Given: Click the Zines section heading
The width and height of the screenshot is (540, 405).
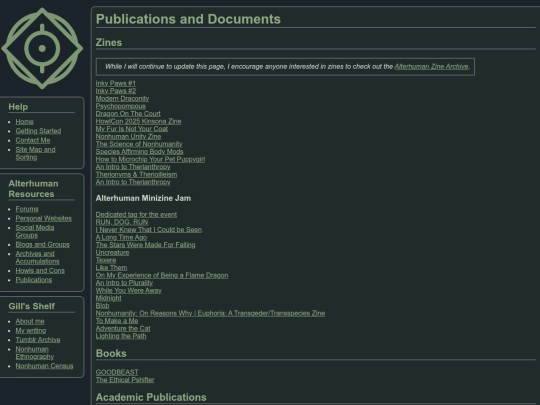Looking at the screenshot, I should coord(109,42).
